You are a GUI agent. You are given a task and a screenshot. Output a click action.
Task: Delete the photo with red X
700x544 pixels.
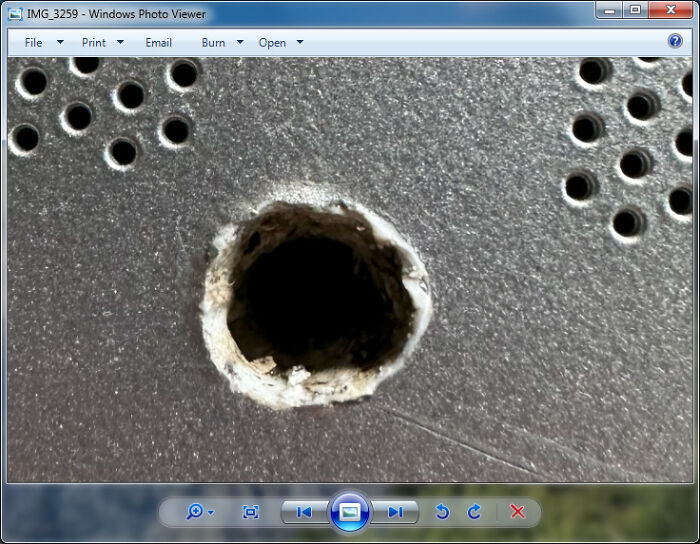point(517,512)
